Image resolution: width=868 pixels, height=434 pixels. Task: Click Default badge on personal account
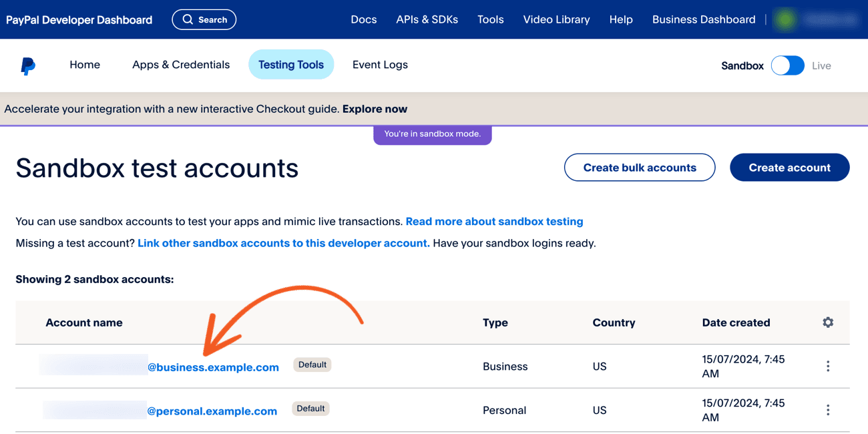coord(310,409)
